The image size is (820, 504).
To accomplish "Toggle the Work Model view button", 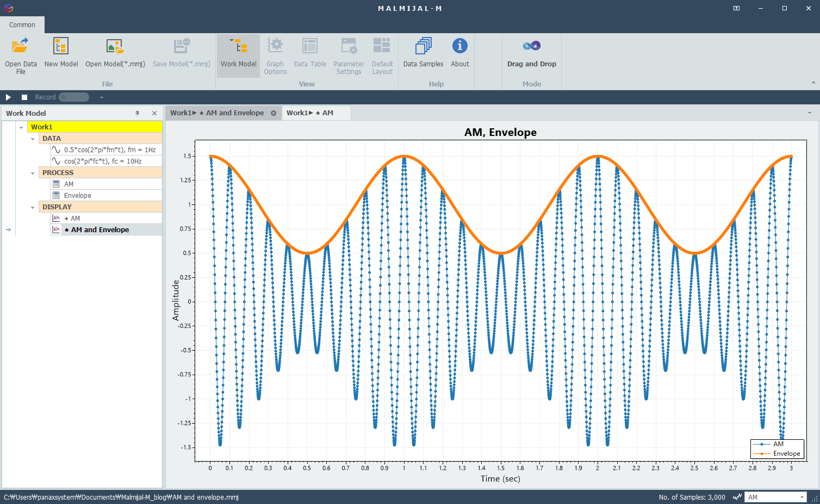I will (238, 55).
